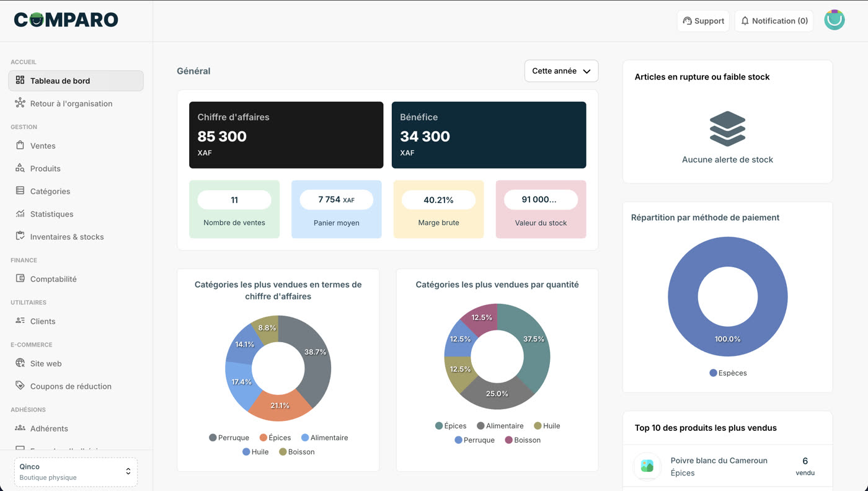Open the Qinco store switcher
The width and height of the screenshot is (868, 491).
point(76,472)
